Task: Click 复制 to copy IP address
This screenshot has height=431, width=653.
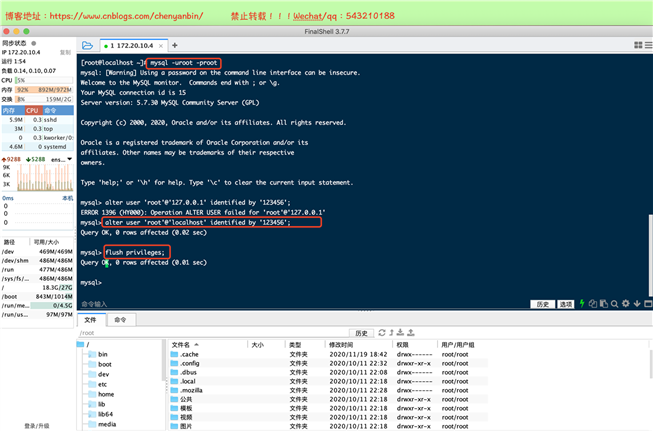Action: pos(65,52)
